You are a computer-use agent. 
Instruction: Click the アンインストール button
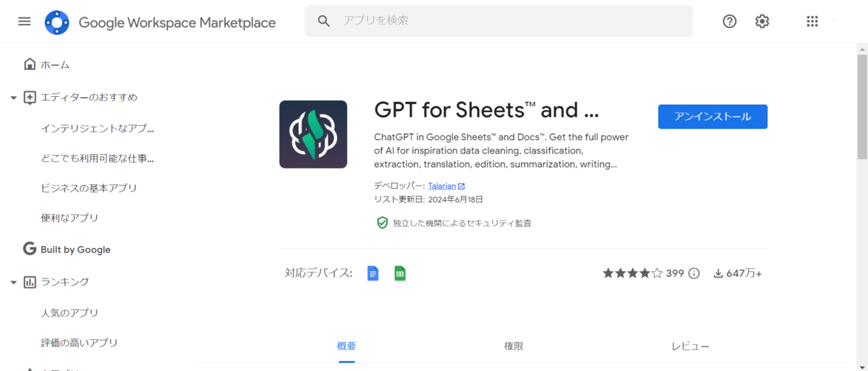[712, 116]
